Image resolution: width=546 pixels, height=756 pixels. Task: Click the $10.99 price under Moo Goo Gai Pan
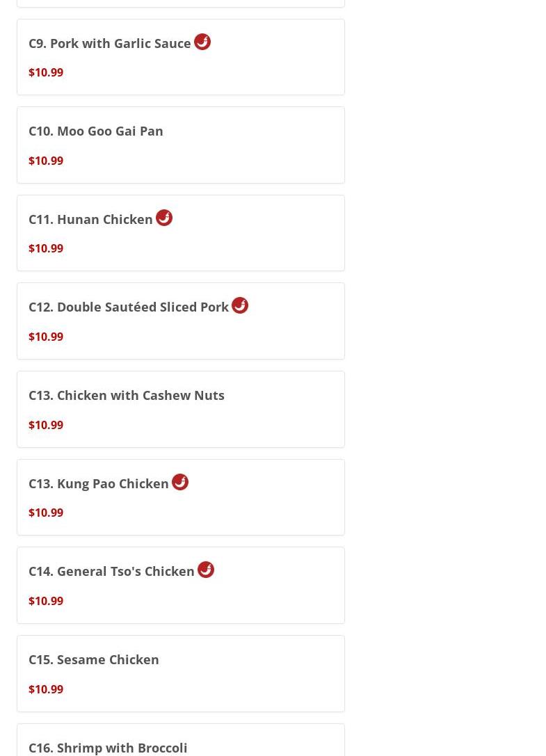tap(46, 161)
